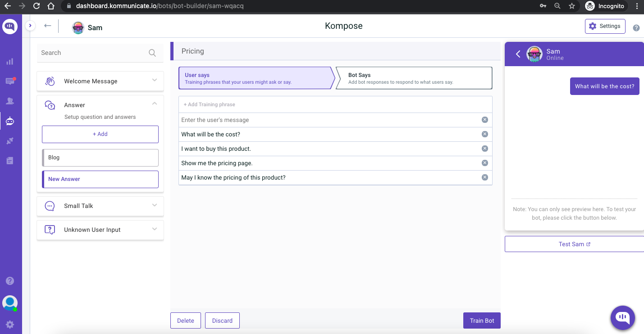
Task: Select the User says tab
Action: point(255,77)
